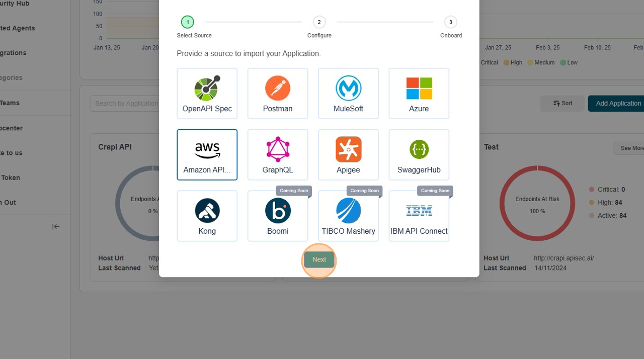
Task: Click the Search by Application field
Action: 126,104
